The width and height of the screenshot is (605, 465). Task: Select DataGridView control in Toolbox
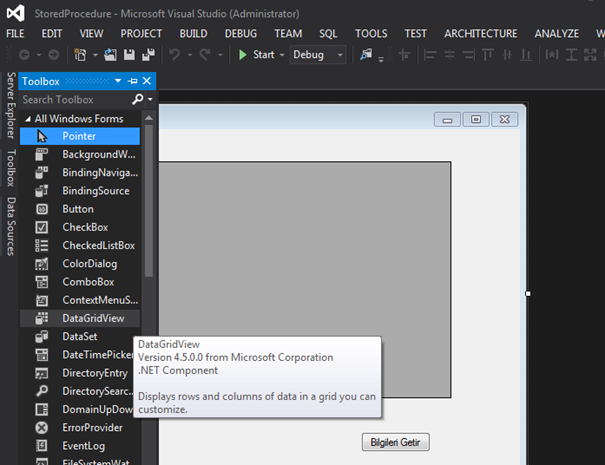(x=80, y=318)
